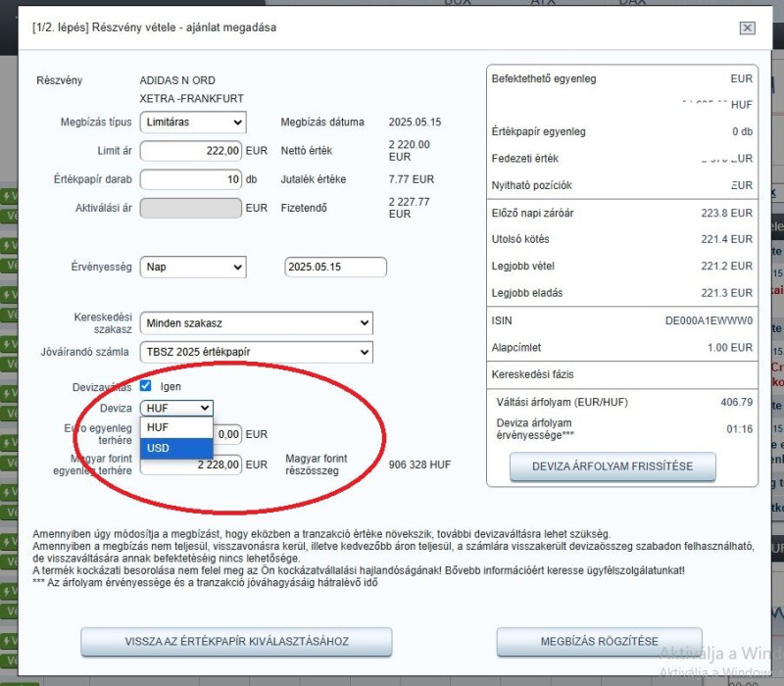This screenshot has width=784, height=686.
Task: Click the Limit ár input field
Action: [x=191, y=151]
